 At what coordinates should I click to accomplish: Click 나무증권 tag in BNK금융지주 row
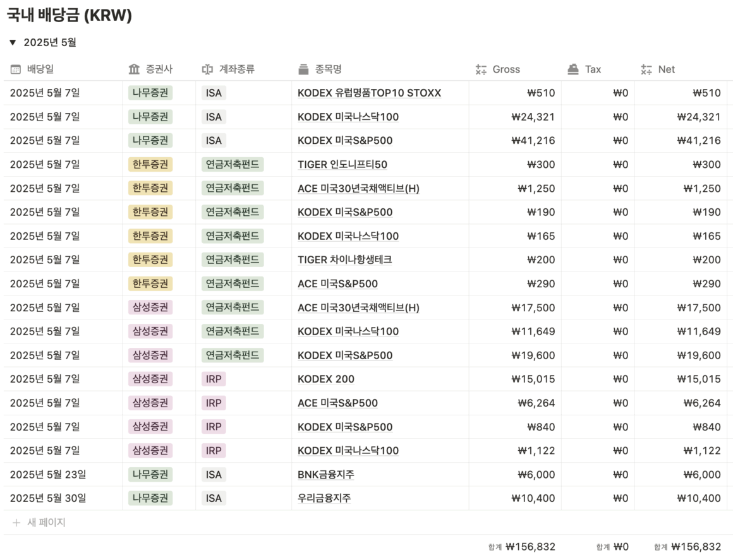pyautogui.click(x=150, y=475)
